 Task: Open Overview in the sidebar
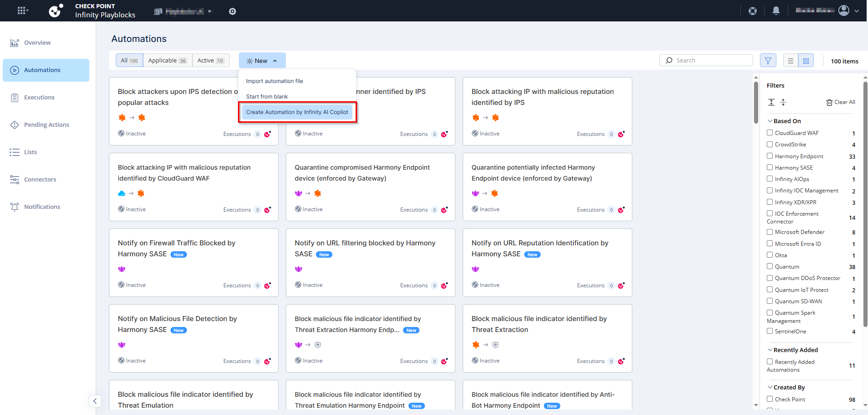point(46,43)
